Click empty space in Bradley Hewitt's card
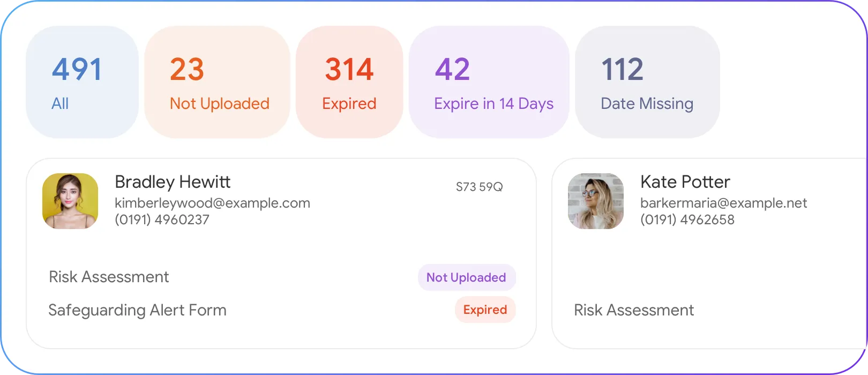Viewport: 868px width, 375px height. tap(321, 241)
